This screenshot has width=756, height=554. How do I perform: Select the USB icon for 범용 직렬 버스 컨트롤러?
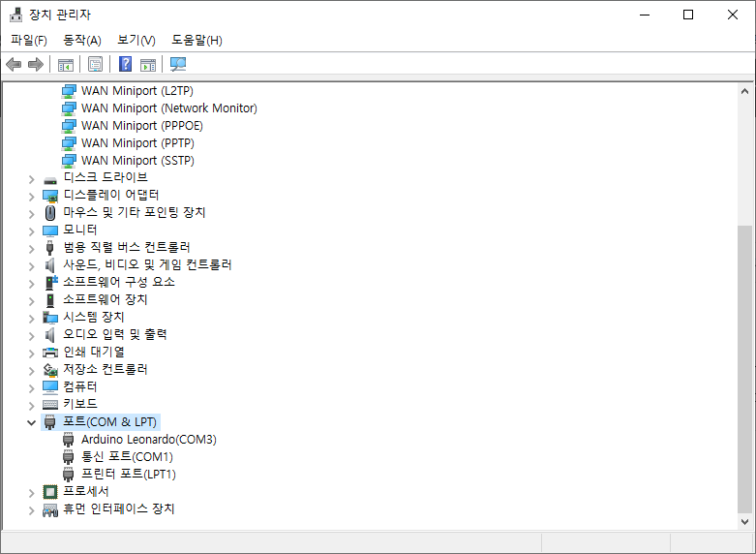click(x=49, y=248)
